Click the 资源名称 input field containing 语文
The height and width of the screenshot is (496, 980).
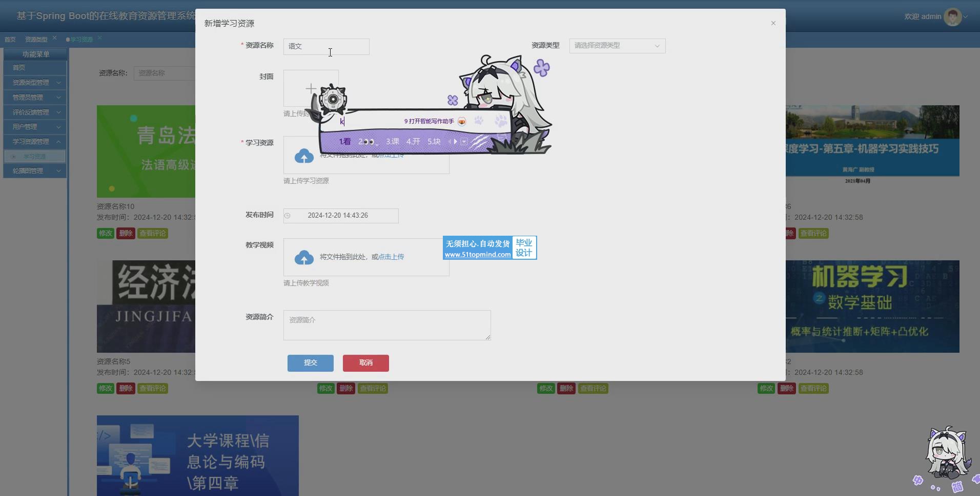pyautogui.click(x=326, y=47)
